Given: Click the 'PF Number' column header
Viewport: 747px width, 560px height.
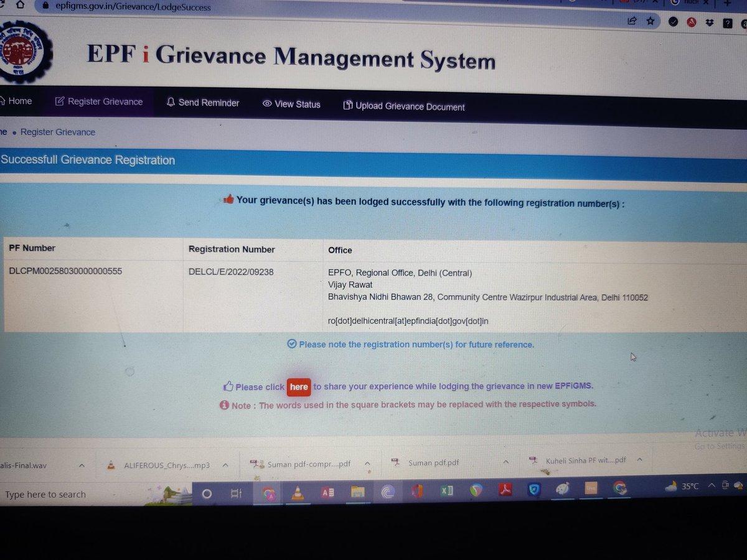Looking at the screenshot, I should coord(32,248).
